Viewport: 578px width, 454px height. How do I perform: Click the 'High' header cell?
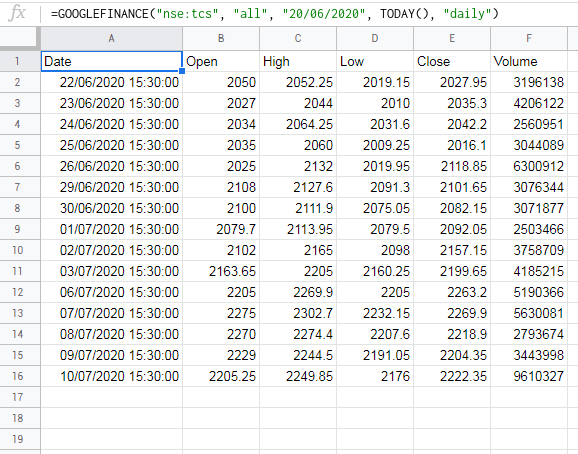pyautogui.click(x=298, y=61)
